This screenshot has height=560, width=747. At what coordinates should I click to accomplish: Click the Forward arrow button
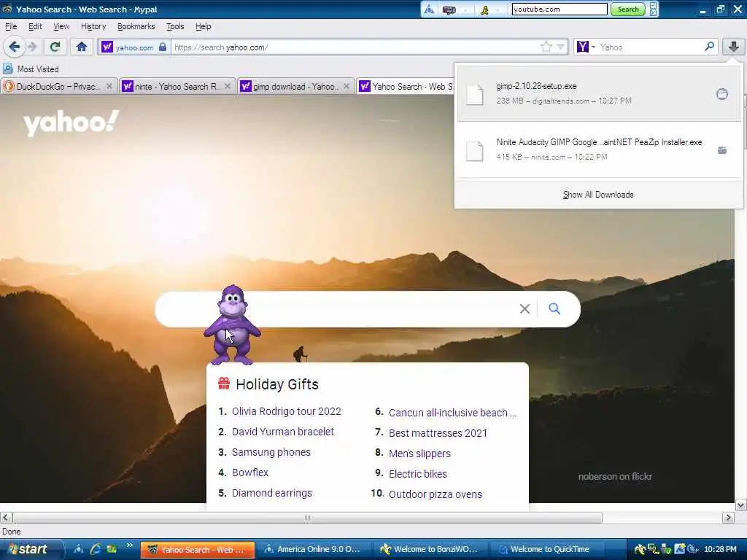click(x=33, y=47)
